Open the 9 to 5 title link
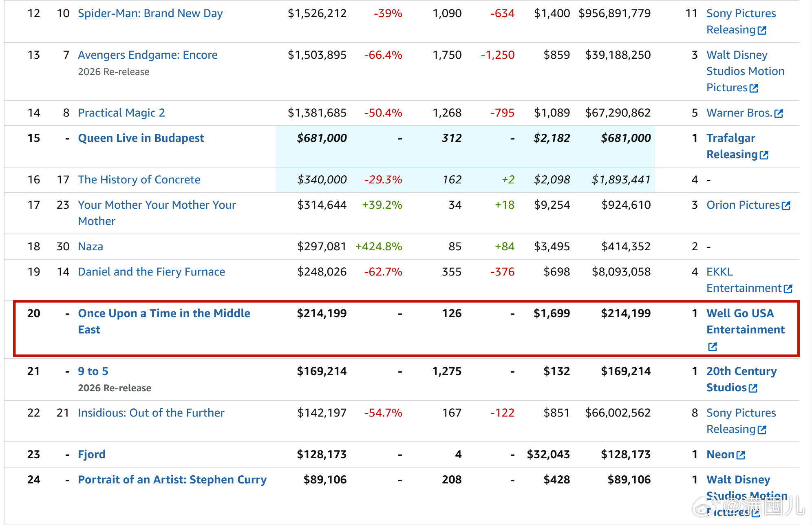This screenshot has width=812, height=525. [93, 371]
